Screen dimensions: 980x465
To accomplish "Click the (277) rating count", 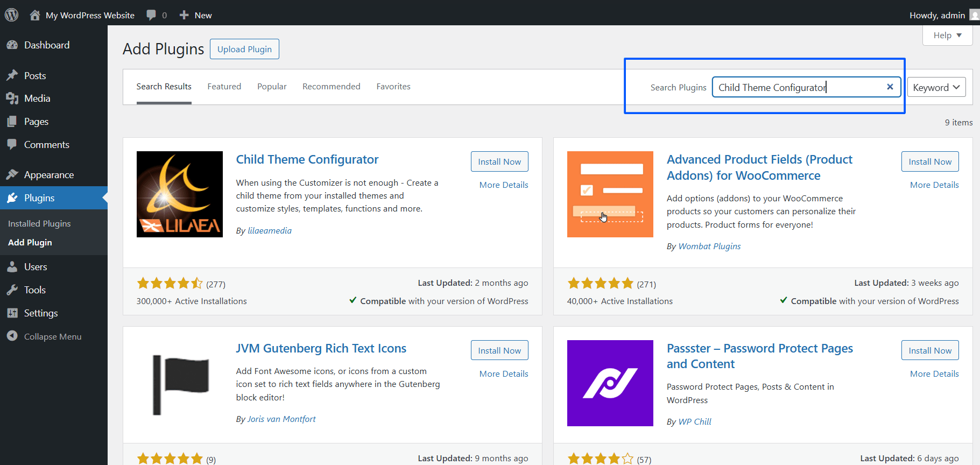I will 216,284.
